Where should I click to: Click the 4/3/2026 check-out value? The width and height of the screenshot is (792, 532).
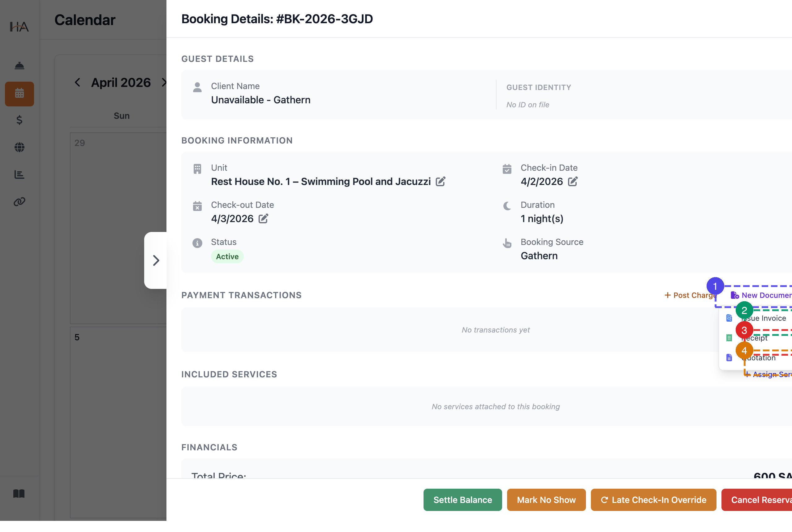tap(232, 218)
